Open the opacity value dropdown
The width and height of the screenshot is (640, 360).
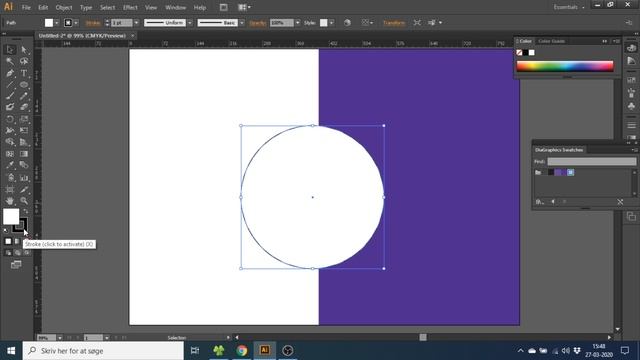pyautogui.click(x=298, y=23)
